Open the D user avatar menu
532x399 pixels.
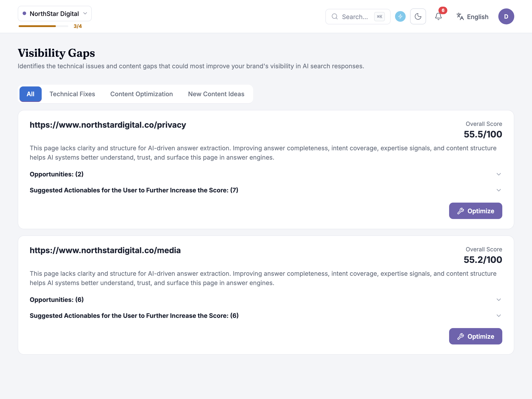pyautogui.click(x=506, y=17)
